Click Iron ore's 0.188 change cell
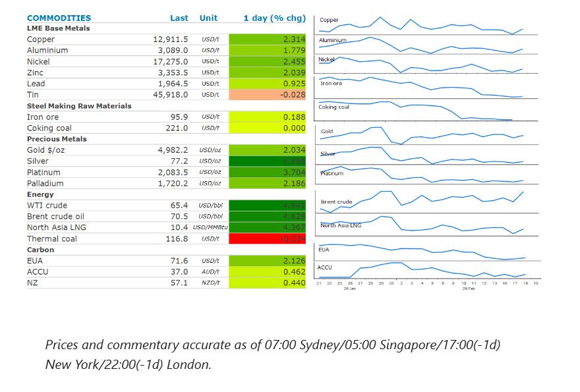The width and height of the screenshot is (580, 392). [x=268, y=117]
